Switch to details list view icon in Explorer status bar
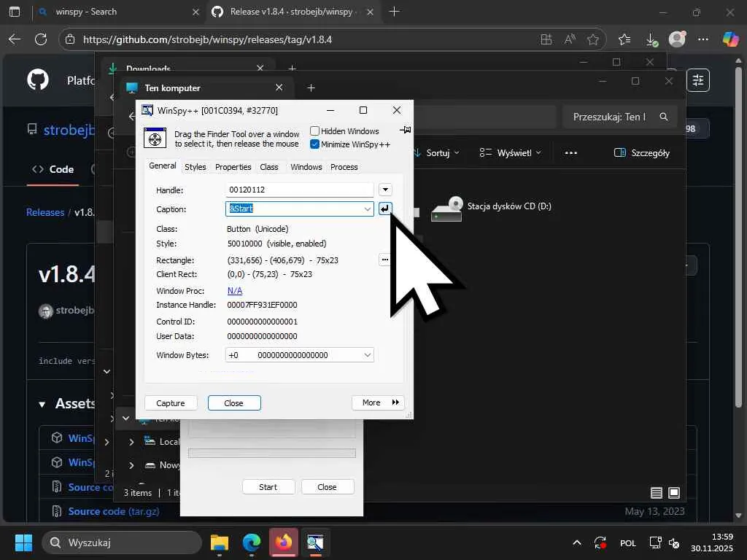 [x=657, y=493]
